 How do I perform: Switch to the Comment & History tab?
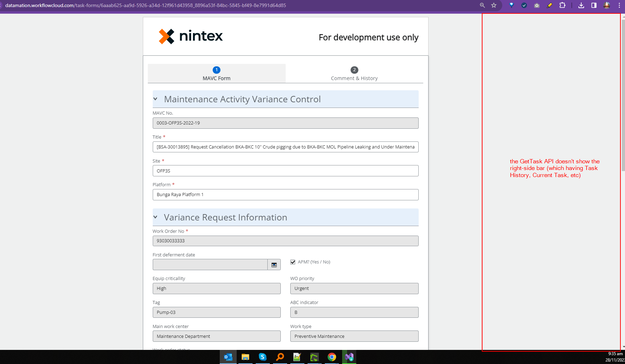click(x=354, y=74)
